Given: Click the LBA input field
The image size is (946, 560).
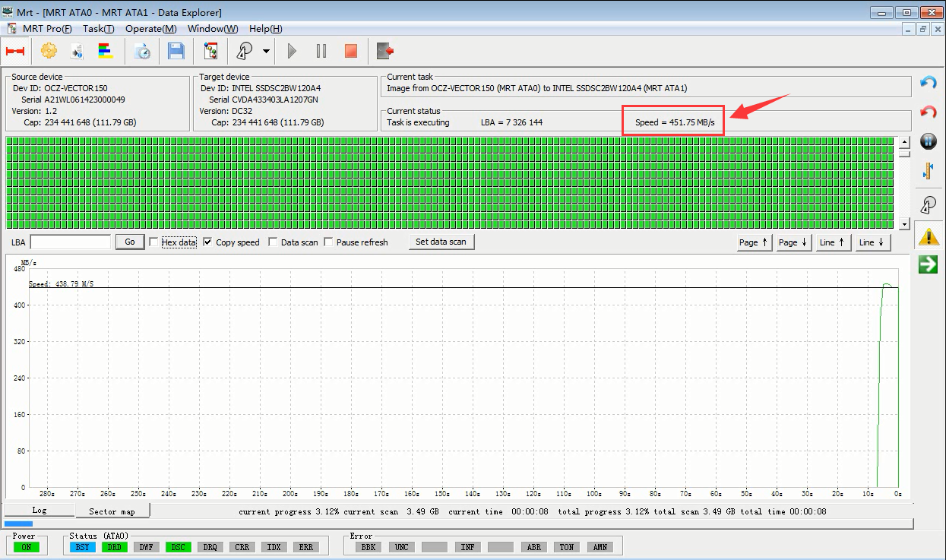Looking at the screenshot, I should (x=70, y=242).
